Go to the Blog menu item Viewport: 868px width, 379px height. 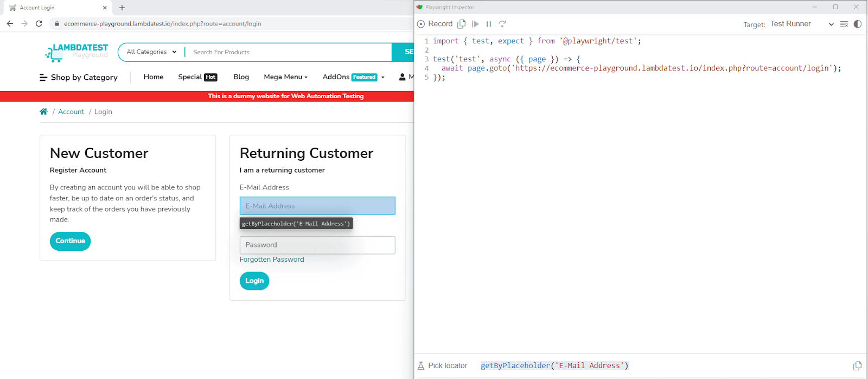click(241, 77)
